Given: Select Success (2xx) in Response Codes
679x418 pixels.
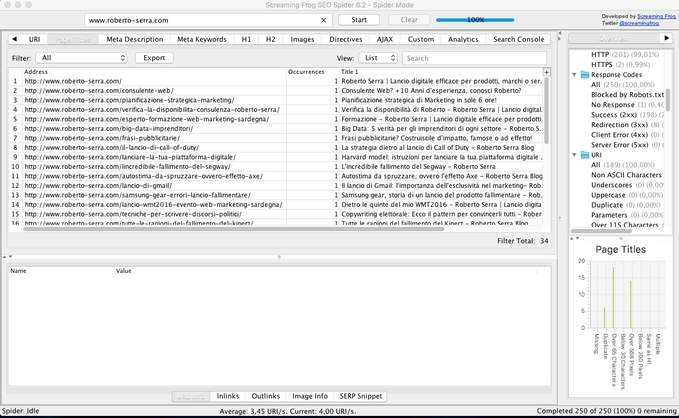Looking at the screenshot, I should tap(614, 115).
